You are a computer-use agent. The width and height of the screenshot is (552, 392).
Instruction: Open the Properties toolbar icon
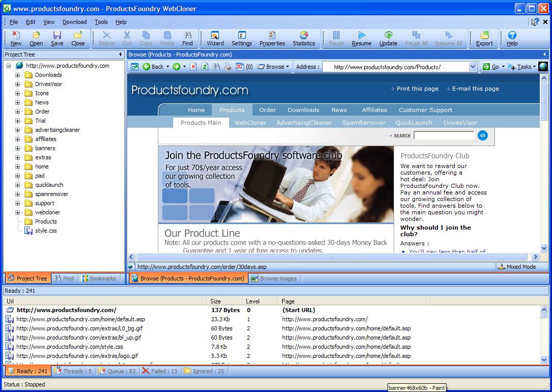pyautogui.click(x=272, y=38)
